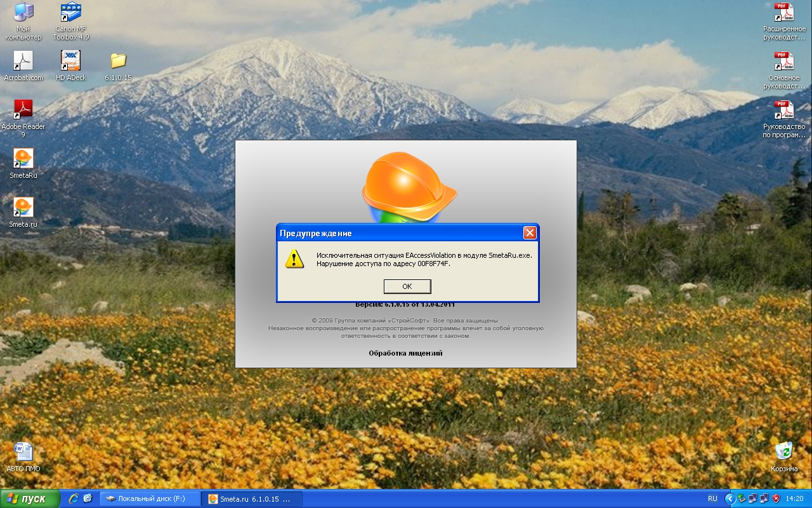The height and width of the screenshot is (508, 812).
Task: Select the Adobe Reader 9 shortcut
Action: point(23,119)
